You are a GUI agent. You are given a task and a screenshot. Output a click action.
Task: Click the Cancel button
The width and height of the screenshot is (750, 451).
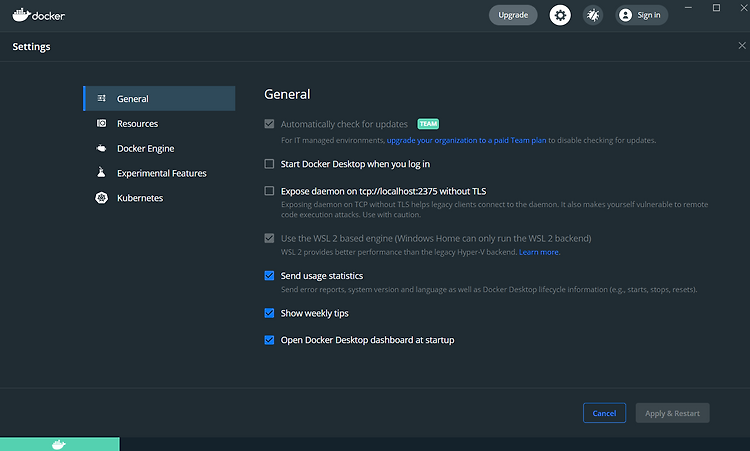pos(604,413)
